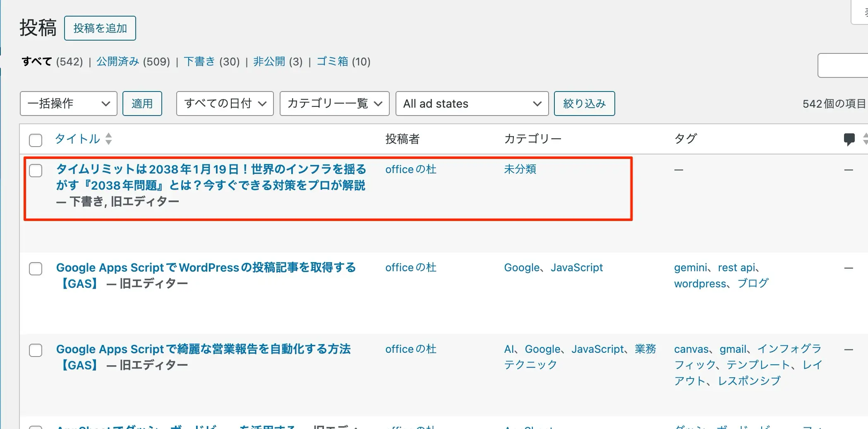The width and height of the screenshot is (868, 429).
Task: Click the title sort arrows icon
Action: [x=108, y=139]
